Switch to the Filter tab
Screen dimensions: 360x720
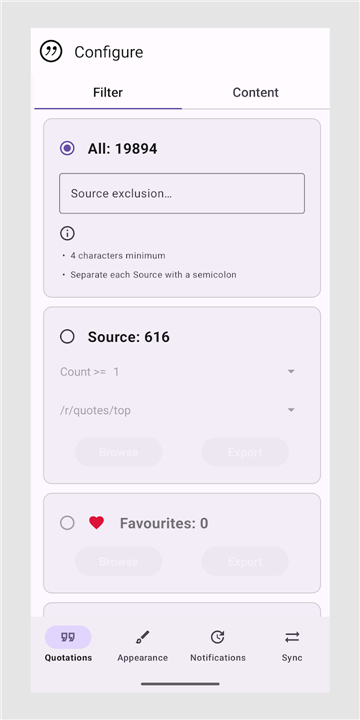click(x=108, y=92)
